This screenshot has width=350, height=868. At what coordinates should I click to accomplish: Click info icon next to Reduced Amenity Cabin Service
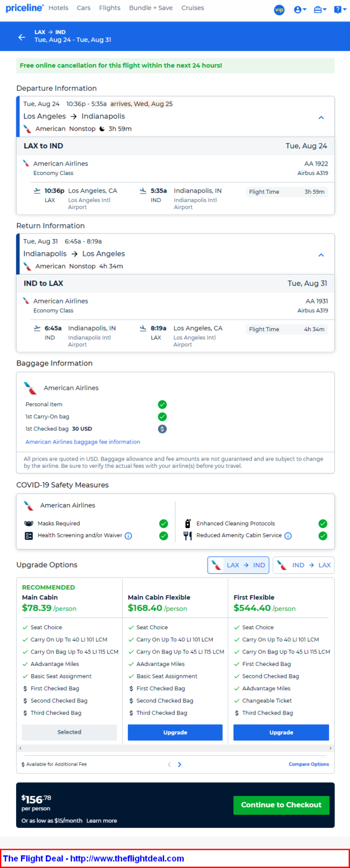(288, 536)
